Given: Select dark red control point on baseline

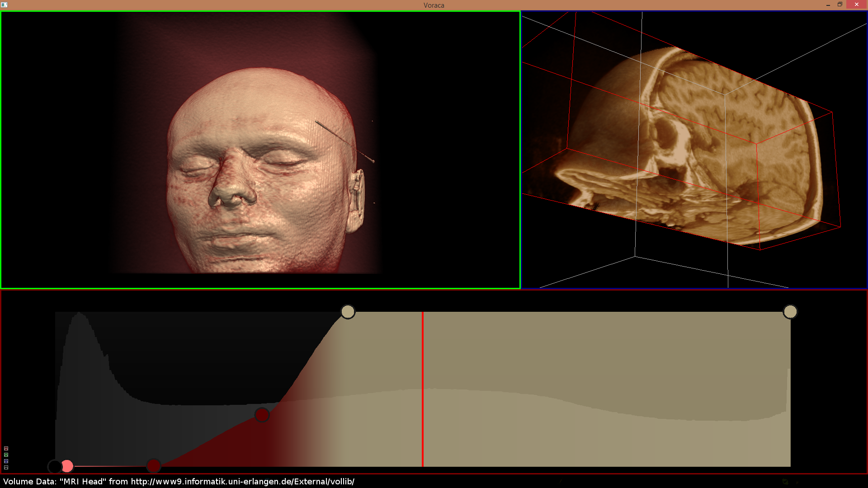Looking at the screenshot, I should [x=154, y=466].
